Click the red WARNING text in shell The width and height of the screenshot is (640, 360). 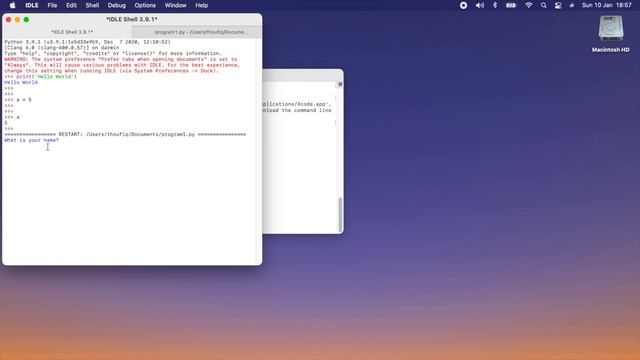click(122, 65)
